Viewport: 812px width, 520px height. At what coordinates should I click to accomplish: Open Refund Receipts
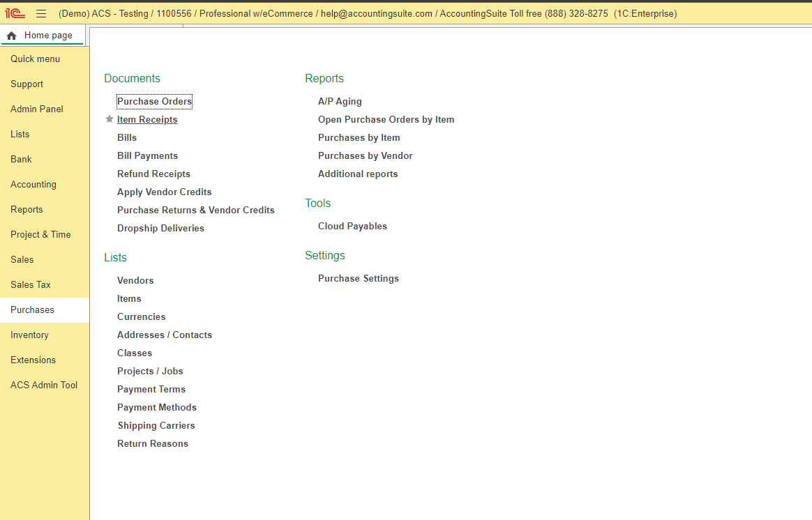(153, 174)
